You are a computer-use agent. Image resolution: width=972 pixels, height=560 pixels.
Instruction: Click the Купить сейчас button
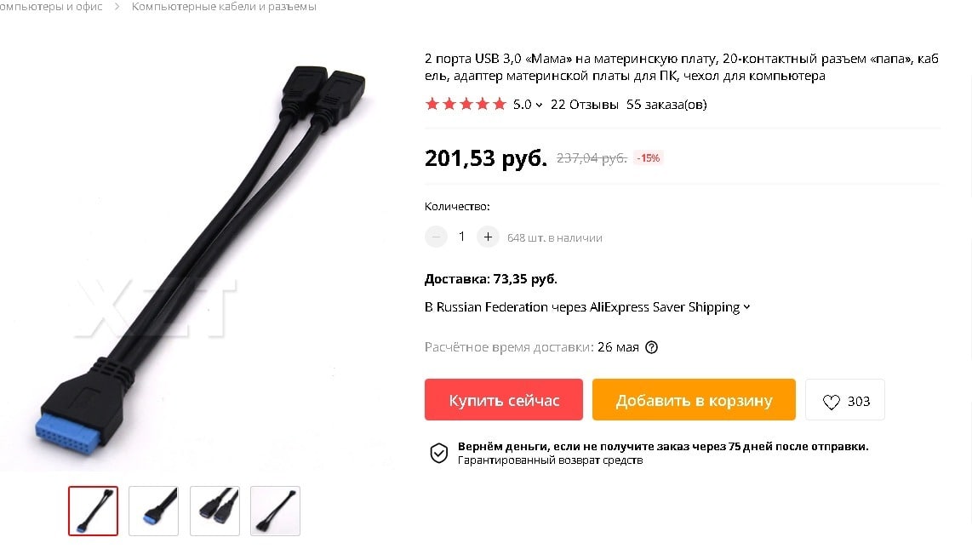[x=503, y=399]
